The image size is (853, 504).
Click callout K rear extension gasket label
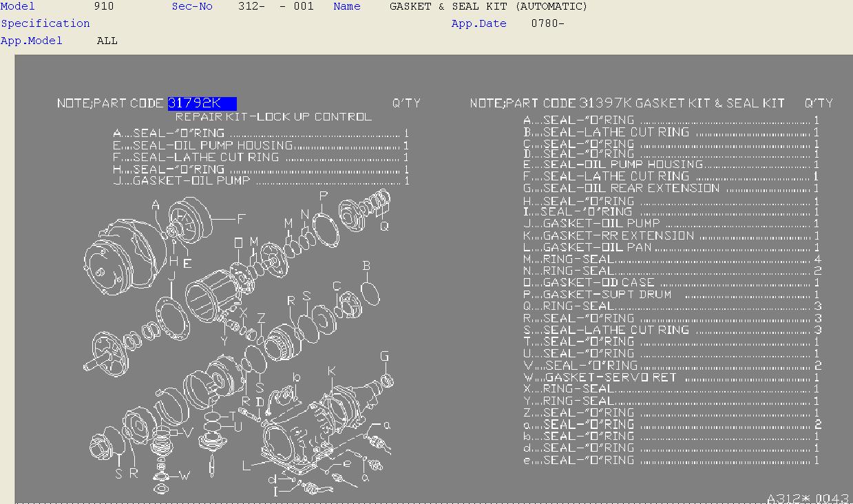pyautogui.click(x=331, y=371)
